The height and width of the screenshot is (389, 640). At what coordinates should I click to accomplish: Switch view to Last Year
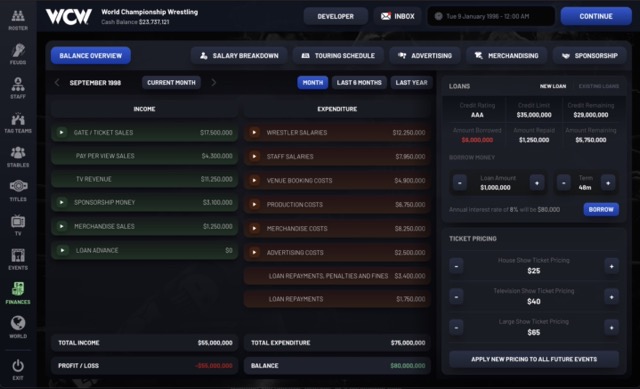tap(411, 82)
